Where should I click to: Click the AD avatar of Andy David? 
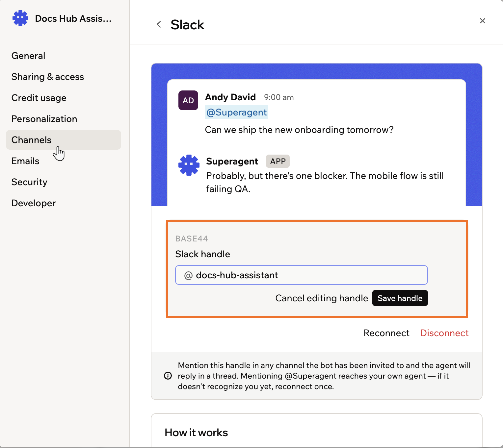coord(188,100)
